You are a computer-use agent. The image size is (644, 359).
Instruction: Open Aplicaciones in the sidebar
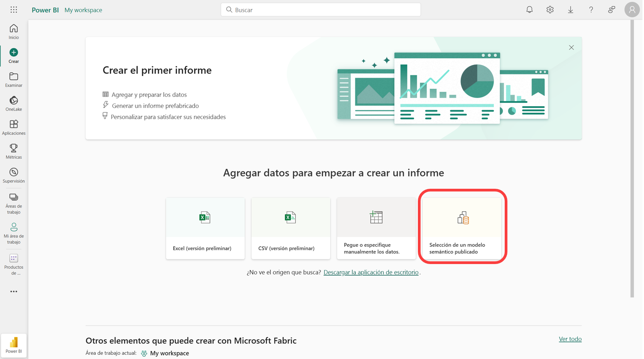point(14,128)
